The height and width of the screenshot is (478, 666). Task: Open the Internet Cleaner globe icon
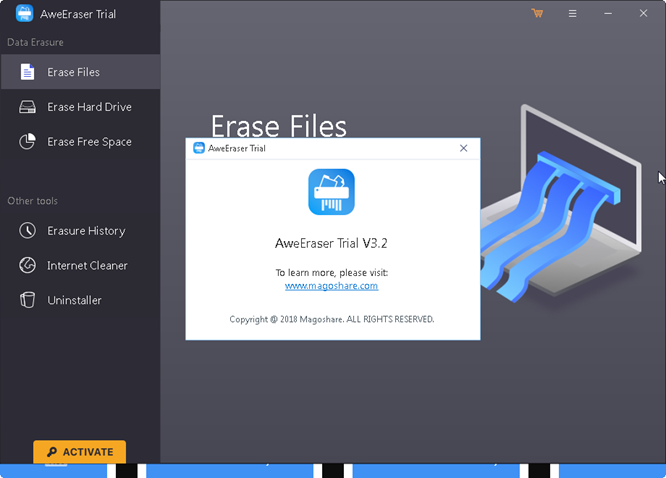[27, 266]
